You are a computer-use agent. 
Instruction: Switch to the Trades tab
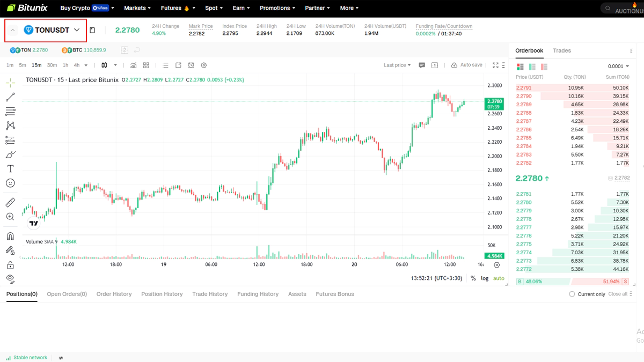[x=561, y=50]
